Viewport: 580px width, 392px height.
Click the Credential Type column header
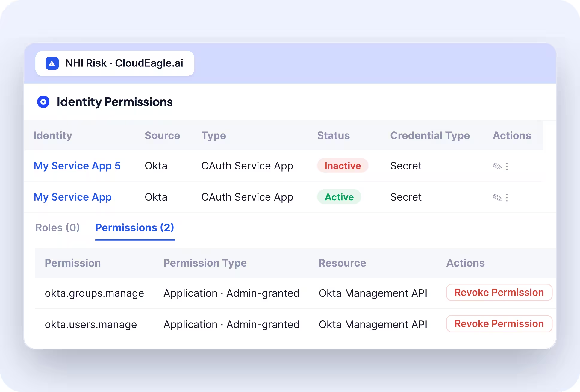[430, 135]
